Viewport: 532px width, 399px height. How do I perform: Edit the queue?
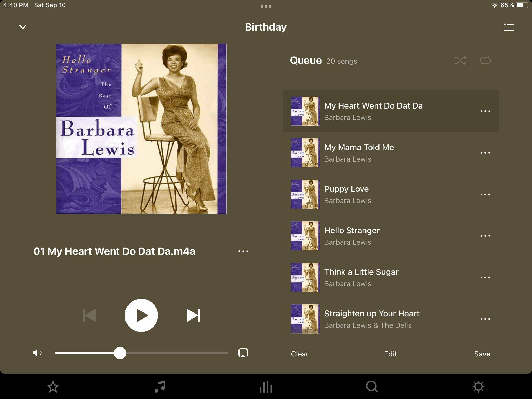[390, 354]
